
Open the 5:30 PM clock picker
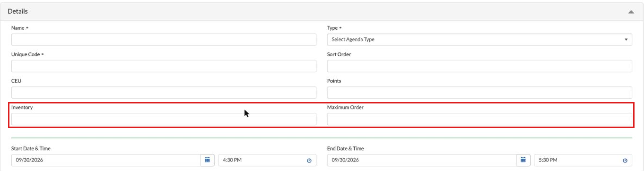pos(625,161)
